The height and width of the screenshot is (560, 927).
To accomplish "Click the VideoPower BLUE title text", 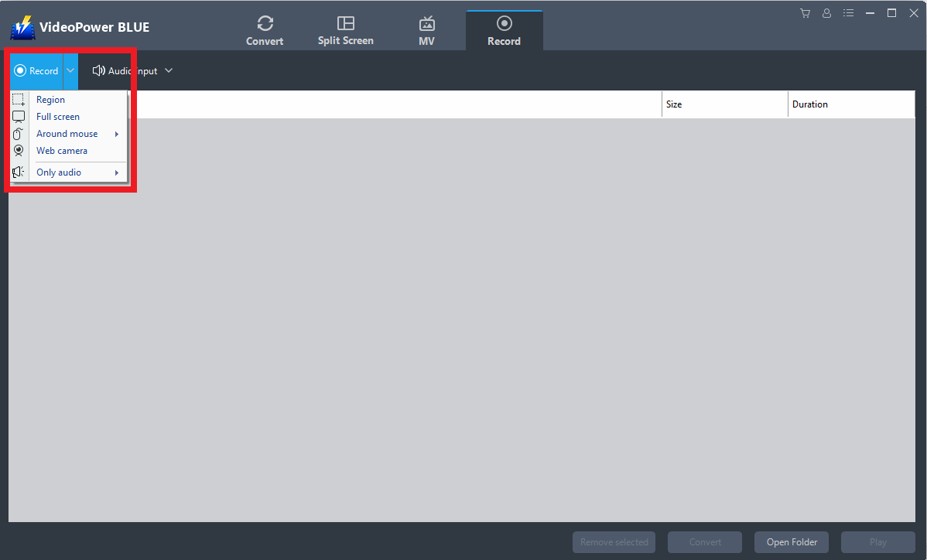I will point(94,27).
